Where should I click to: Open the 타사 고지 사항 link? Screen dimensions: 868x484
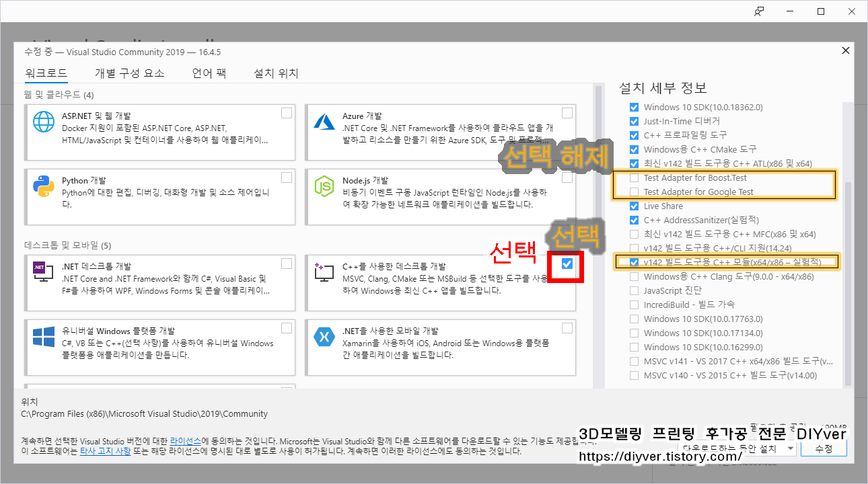[106, 451]
